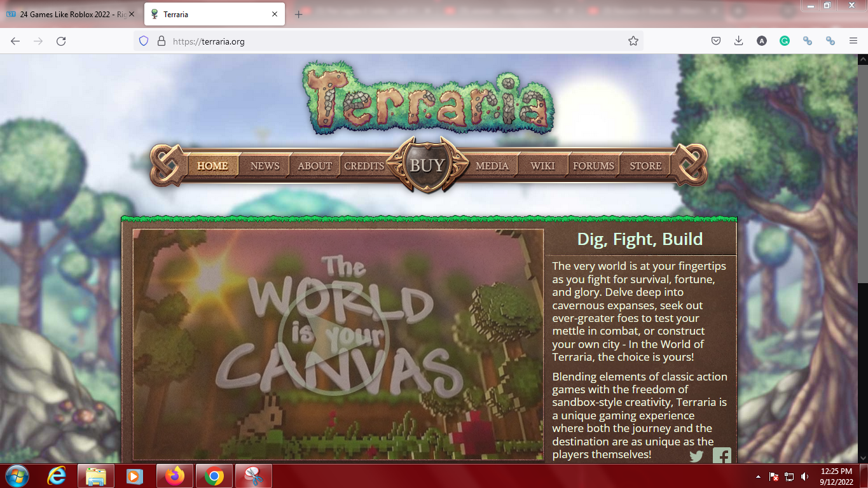Open Google Chrome from taskbar

click(214, 476)
